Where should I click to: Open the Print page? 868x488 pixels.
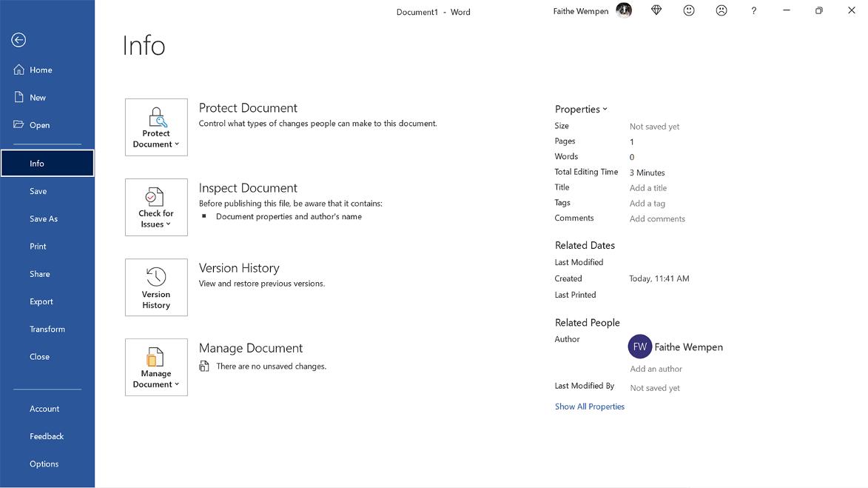[x=47, y=247]
